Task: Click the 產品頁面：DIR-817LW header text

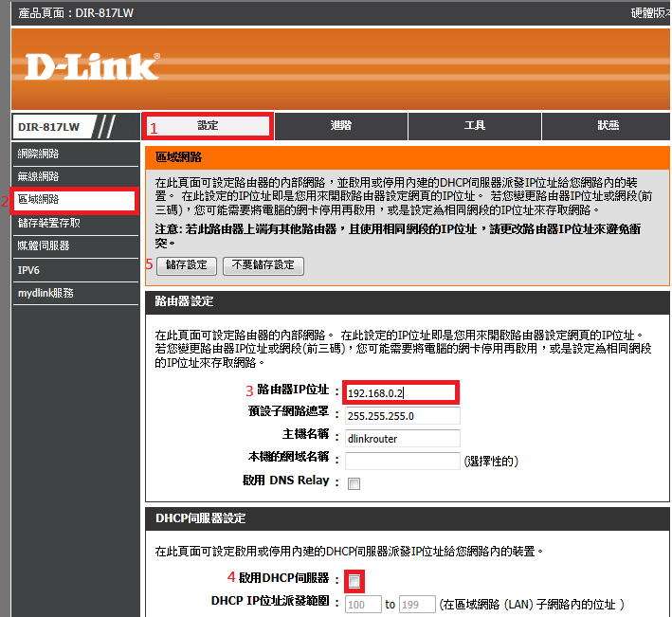Action: click(76, 13)
